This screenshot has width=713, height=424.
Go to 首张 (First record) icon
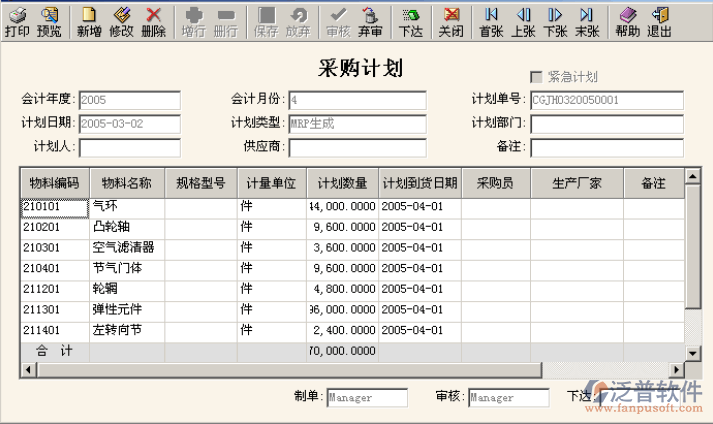pos(490,21)
